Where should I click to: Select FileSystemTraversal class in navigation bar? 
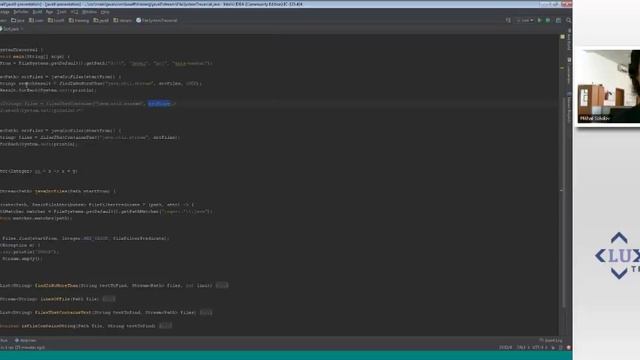(x=157, y=20)
